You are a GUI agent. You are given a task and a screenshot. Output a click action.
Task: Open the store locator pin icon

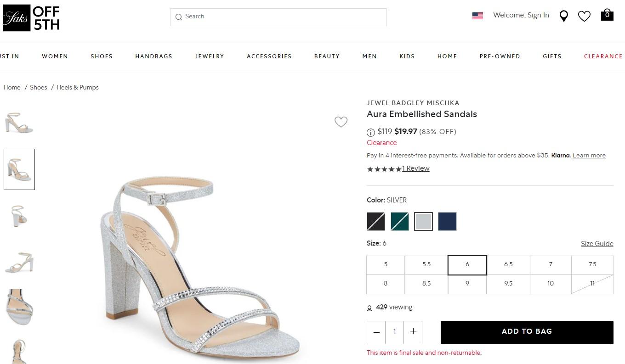pyautogui.click(x=563, y=16)
